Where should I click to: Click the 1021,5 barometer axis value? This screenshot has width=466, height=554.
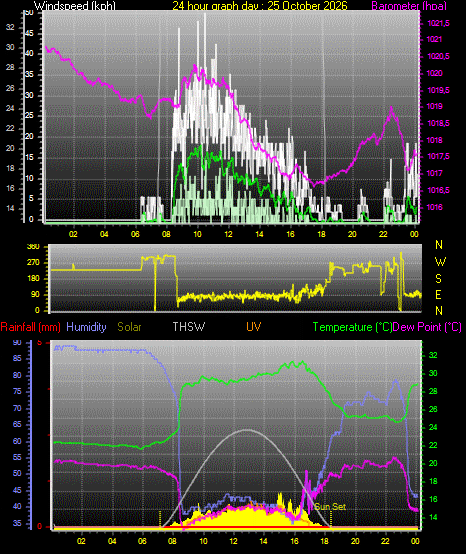tap(438, 24)
